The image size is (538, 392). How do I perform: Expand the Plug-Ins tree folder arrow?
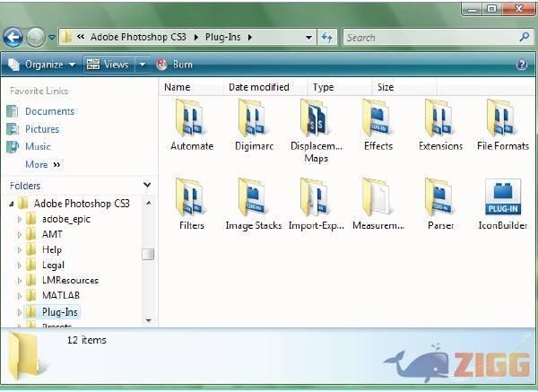[x=20, y=312]
